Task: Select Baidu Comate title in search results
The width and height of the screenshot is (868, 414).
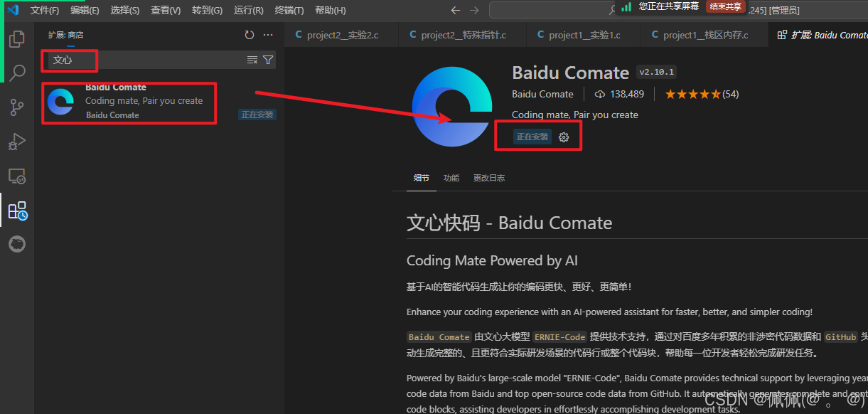Action: click(116, 87)
